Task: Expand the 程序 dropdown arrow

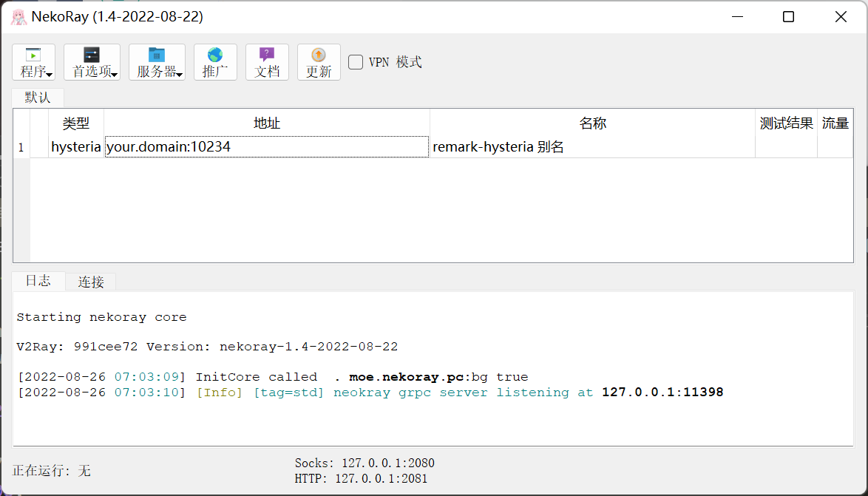Action: click(x=50, y=74)
